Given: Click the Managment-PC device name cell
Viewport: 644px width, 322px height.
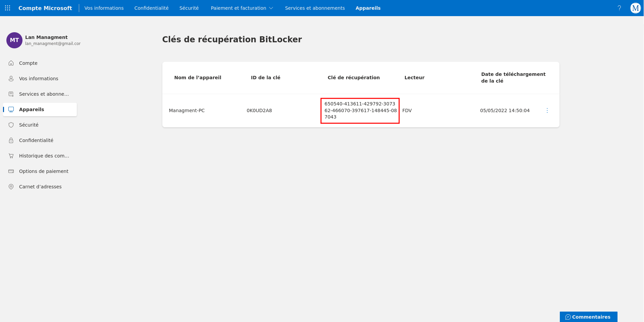Looking at the screenshot, I should [x=187, y=110].
